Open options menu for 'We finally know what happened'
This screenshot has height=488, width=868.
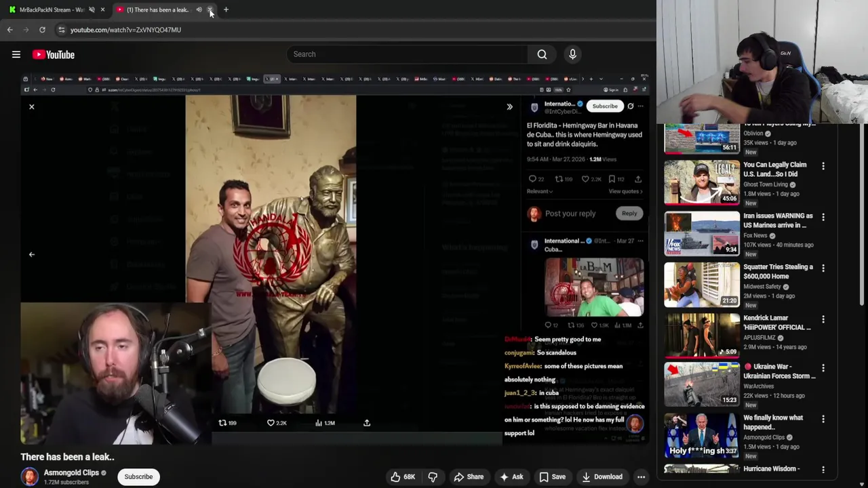823,420
